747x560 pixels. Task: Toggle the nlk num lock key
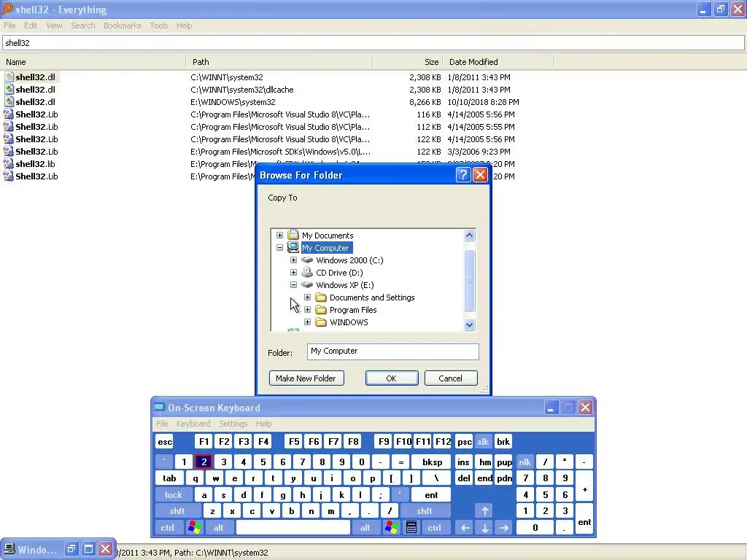click(x=525, y=462)
